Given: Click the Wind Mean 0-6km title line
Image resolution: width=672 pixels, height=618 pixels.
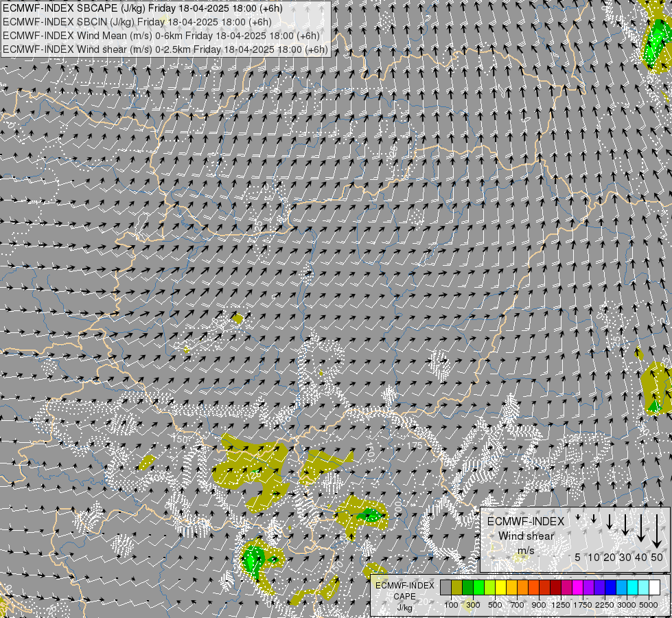Looking at the screenshot, I should 161,36.
